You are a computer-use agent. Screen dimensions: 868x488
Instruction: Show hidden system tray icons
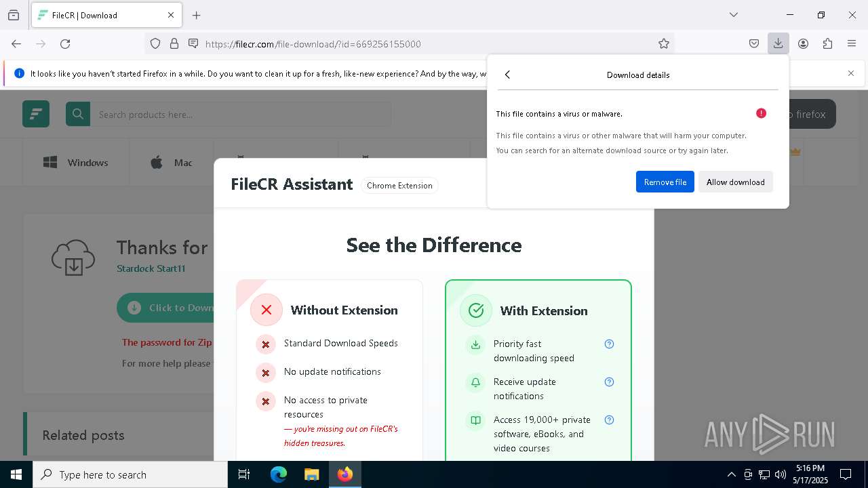pos(731,474)
